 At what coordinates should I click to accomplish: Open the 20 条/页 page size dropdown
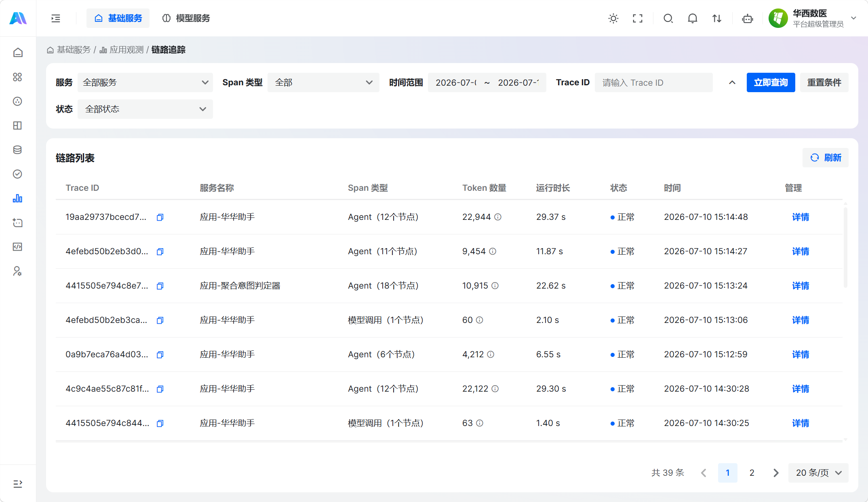(818, 473)
